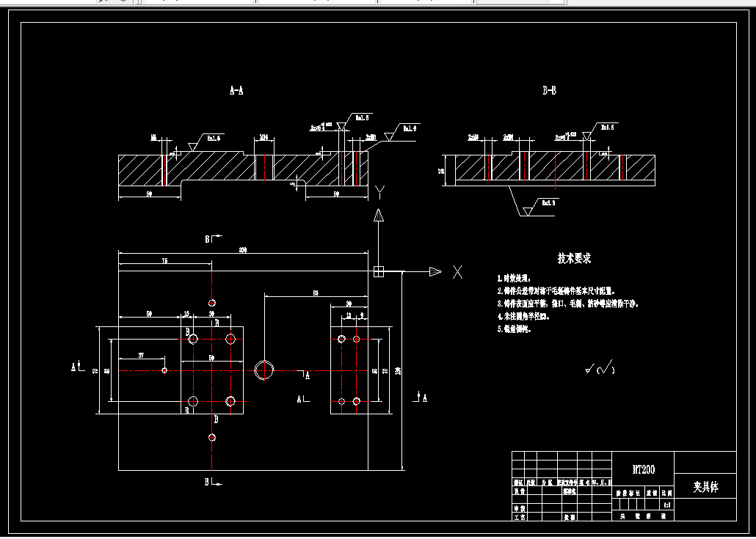Click the top B section cutting marker
The image size is (756, 539).
(214, 238)
